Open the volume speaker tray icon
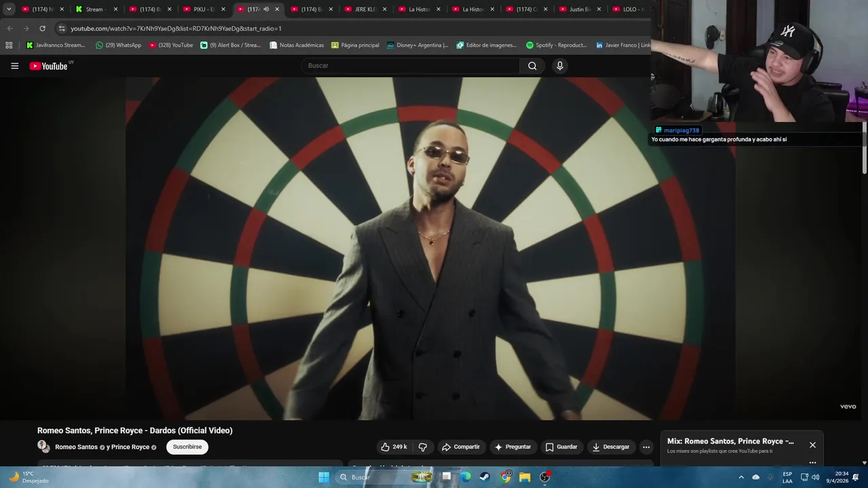Viewport: 868px width, 488px height. pos(816,477)
